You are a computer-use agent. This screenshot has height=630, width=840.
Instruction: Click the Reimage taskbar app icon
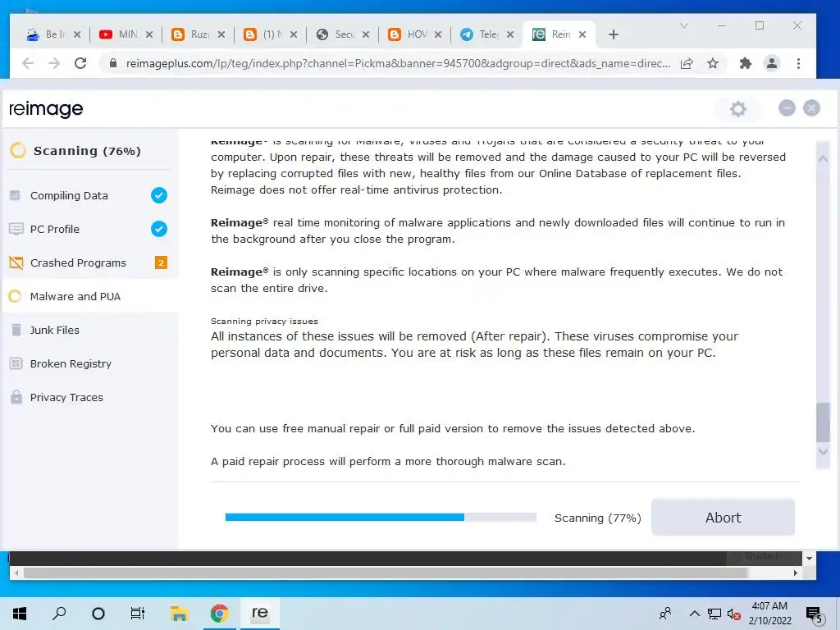pyautogui.click(x=259, y=613)
